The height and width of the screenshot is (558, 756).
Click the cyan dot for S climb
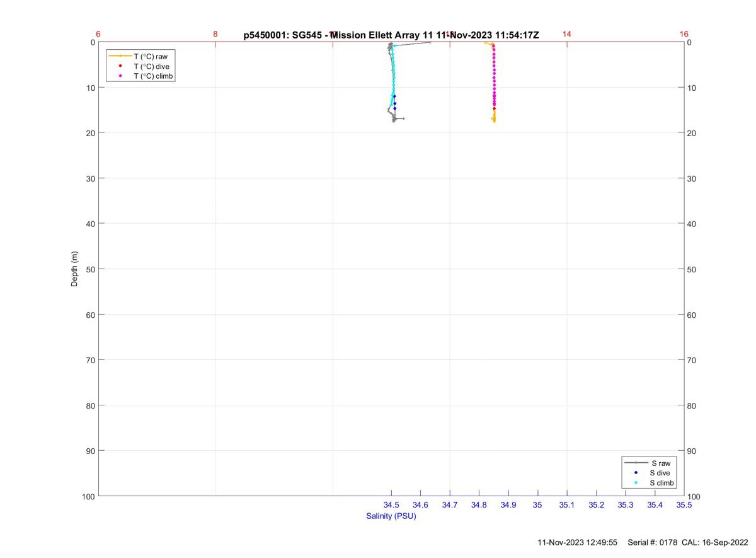pos(636,483)
